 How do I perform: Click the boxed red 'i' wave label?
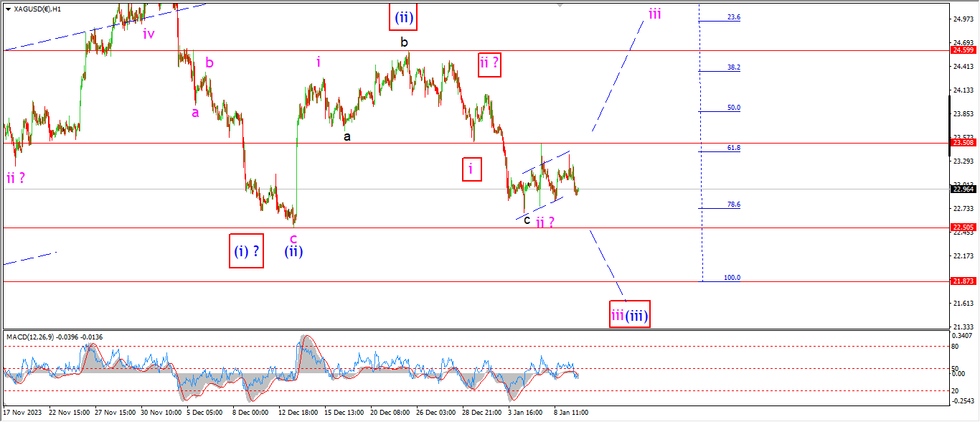471,169
